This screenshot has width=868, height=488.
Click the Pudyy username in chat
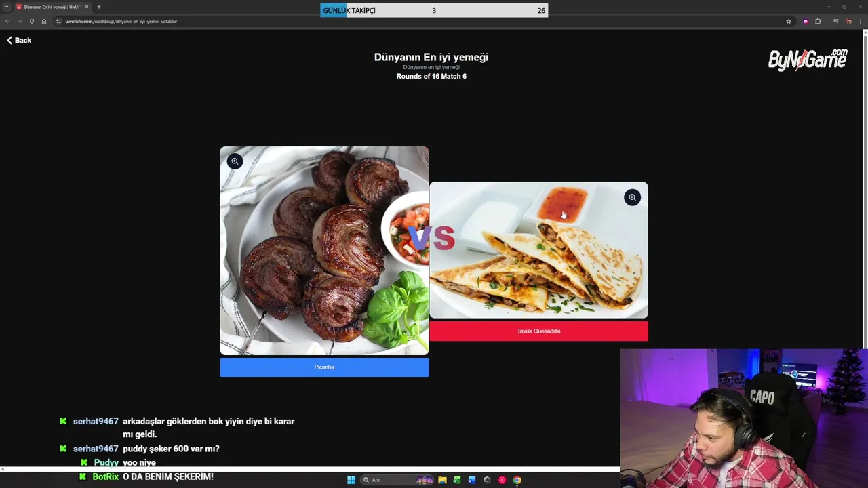[x=106, y=462]
